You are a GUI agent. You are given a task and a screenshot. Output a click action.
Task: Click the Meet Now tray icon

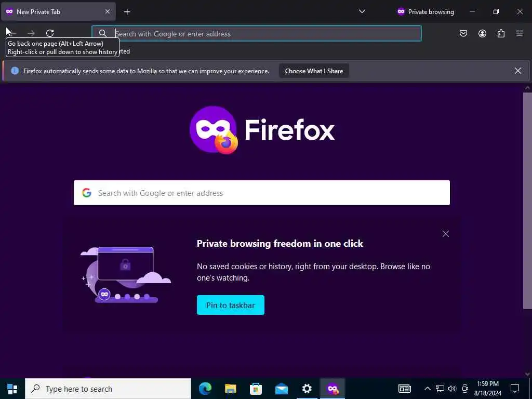point(465,389)
